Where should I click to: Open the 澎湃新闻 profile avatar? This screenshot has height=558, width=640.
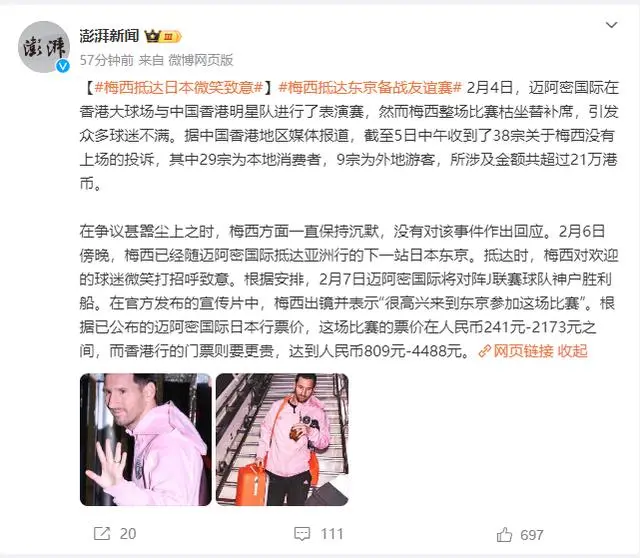(44, 47)
